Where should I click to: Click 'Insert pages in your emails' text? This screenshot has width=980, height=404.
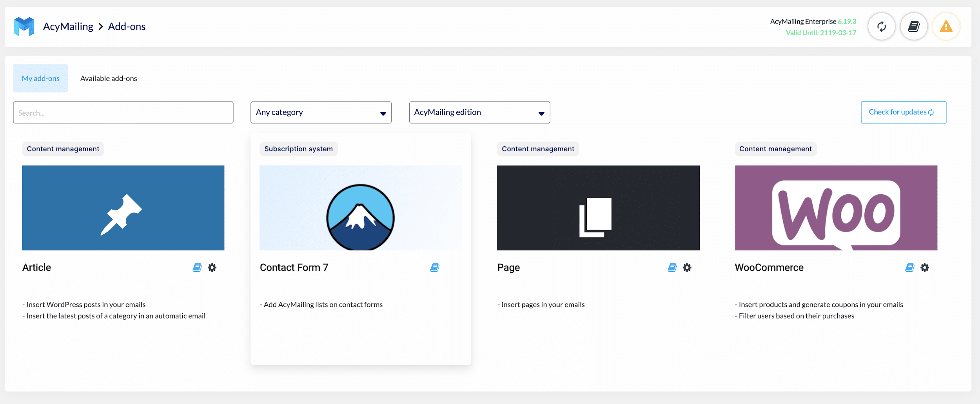[x=541, y=304]
